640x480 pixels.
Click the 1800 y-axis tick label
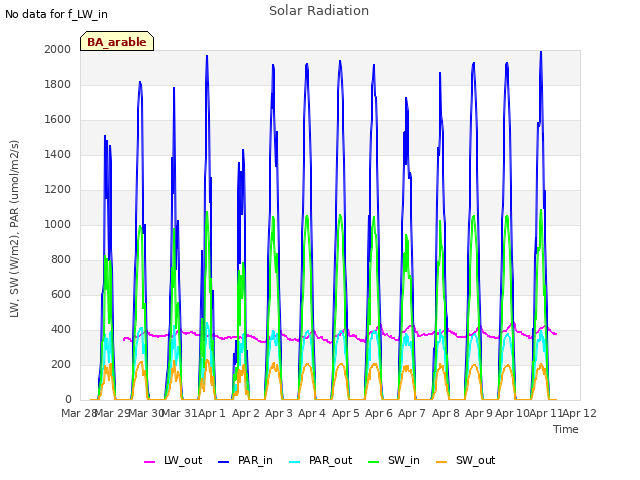58,84
